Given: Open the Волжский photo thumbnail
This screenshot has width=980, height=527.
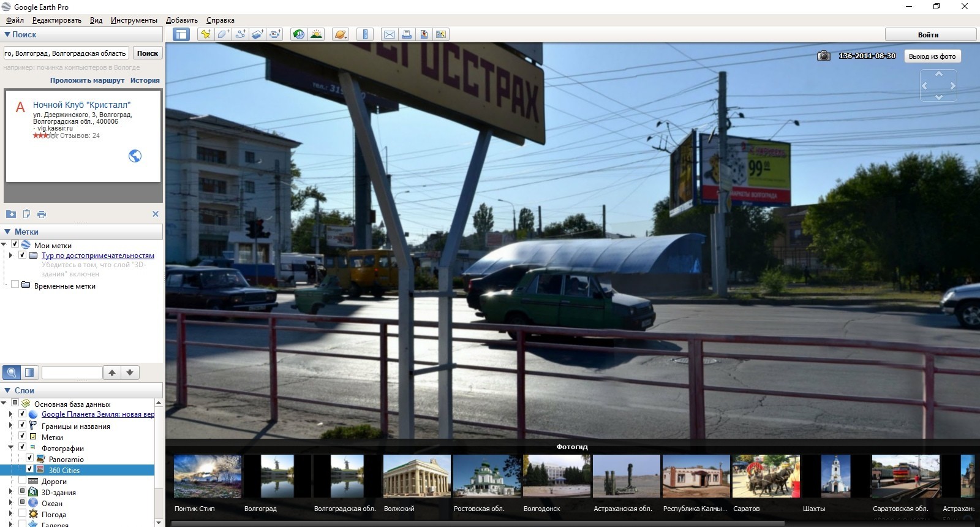Looking at the screenshot, I should point(417,476).
